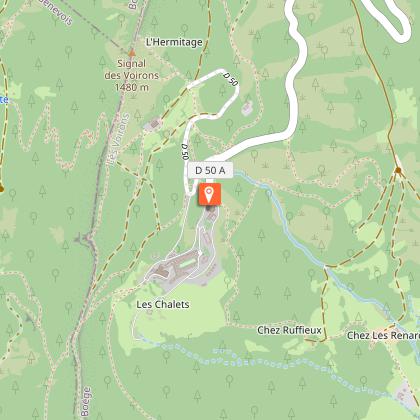Click the orange location pin marker

[209, 194]
